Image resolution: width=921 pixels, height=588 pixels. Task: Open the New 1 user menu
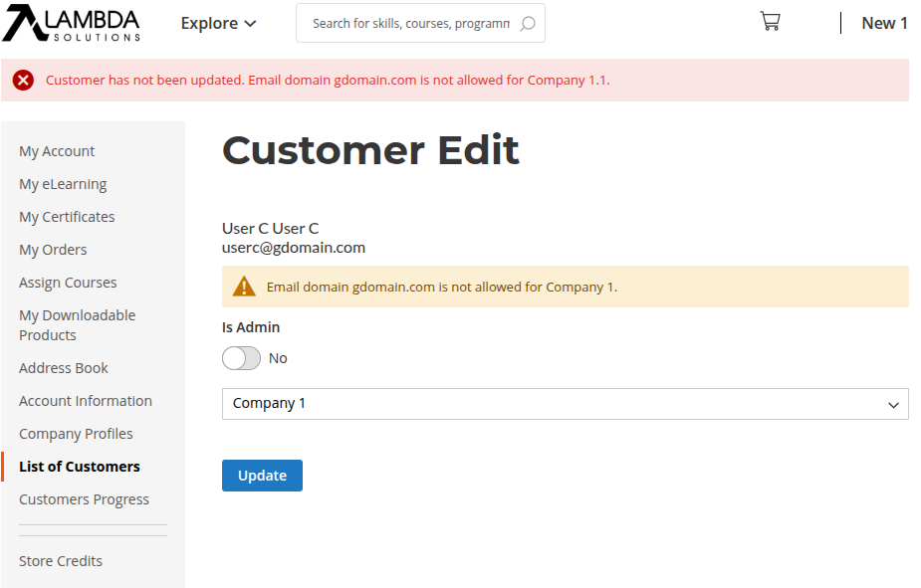884,24
